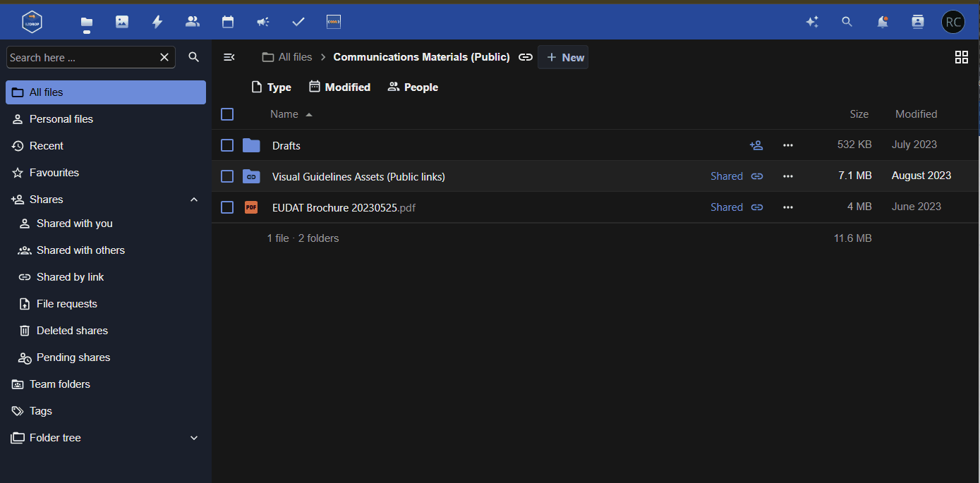Collapse the Shares section in the sidebar
The width and height of the screenshot is (980, 483).
193,199
